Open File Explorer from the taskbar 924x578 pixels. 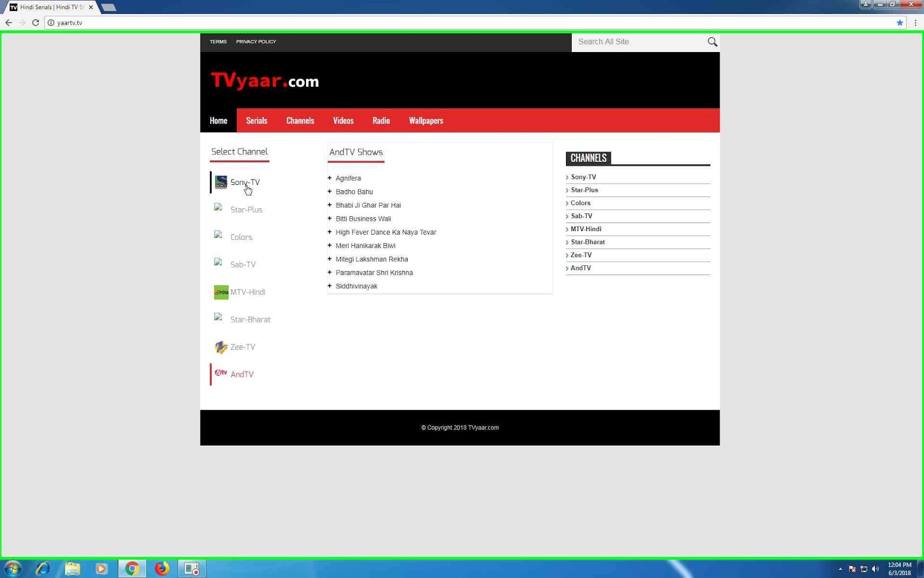coord(73,569)
